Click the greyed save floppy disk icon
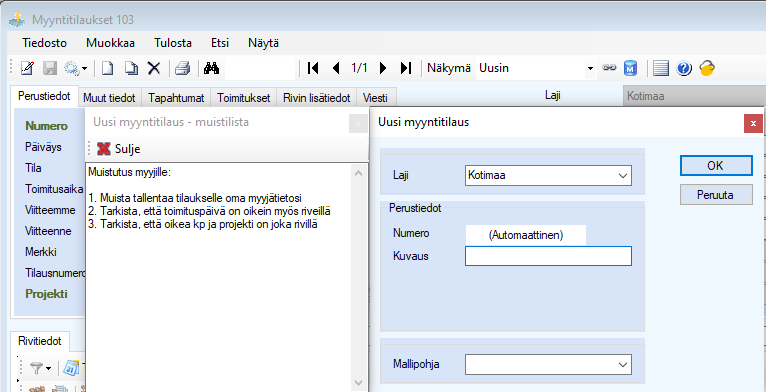 (50, 68)
